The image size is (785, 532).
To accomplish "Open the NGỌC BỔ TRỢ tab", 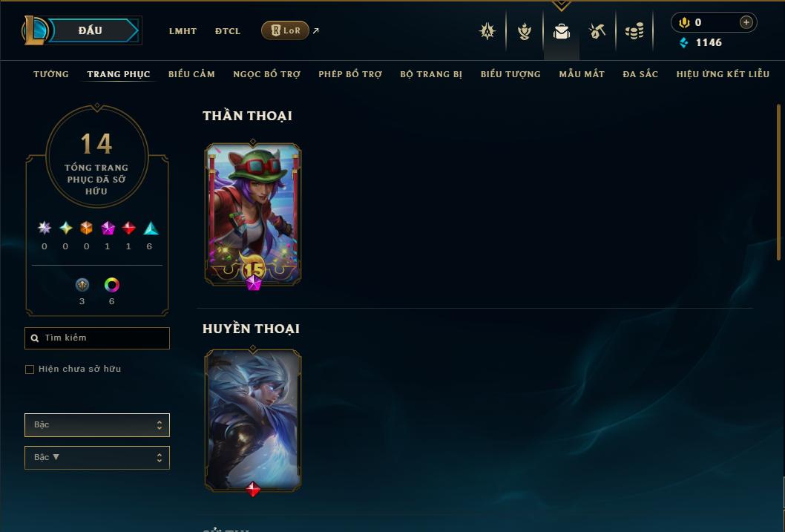I will pos(267,74).
